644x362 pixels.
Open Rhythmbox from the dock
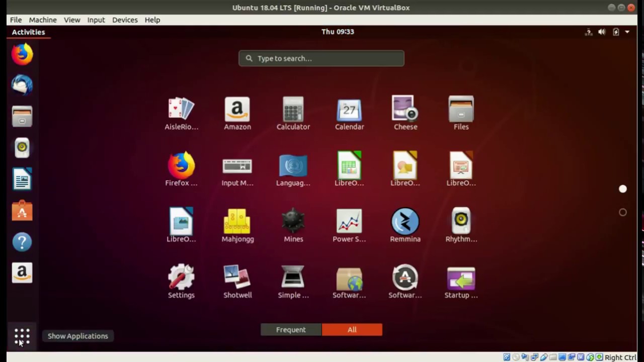pos(22,148)
